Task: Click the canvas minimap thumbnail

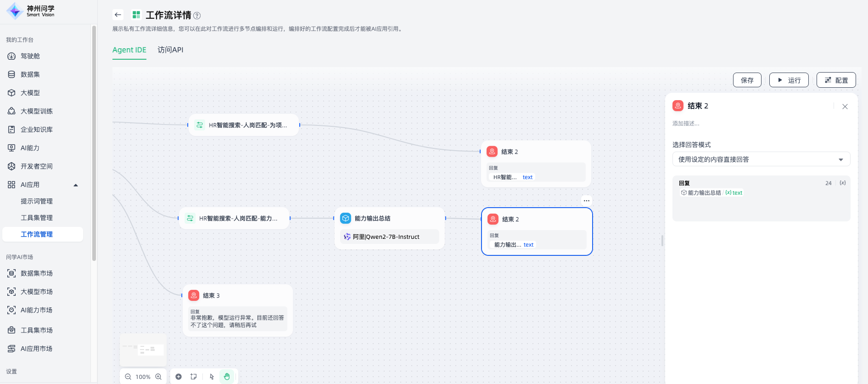Action: click(x=143, y=350)
